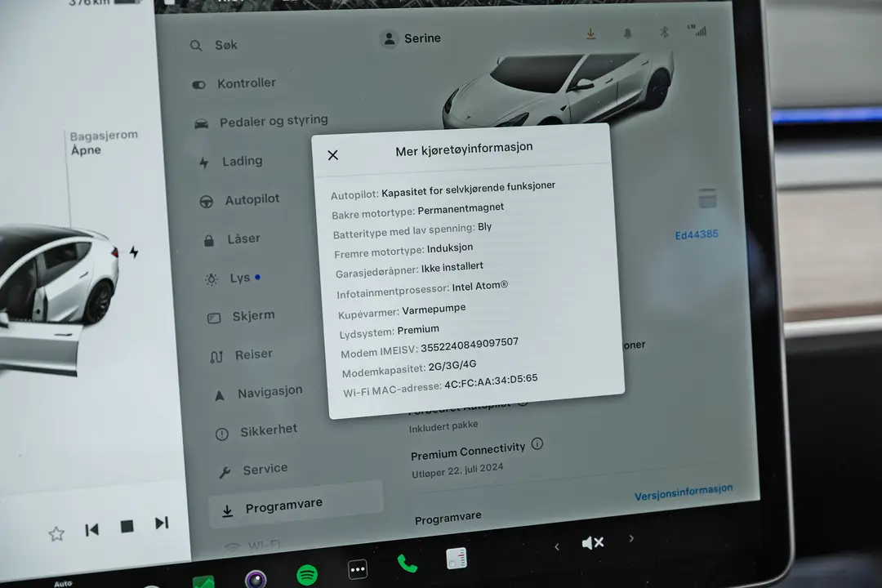
Task: Open the Navigasjon settings
Action: (x=258, y=393)
